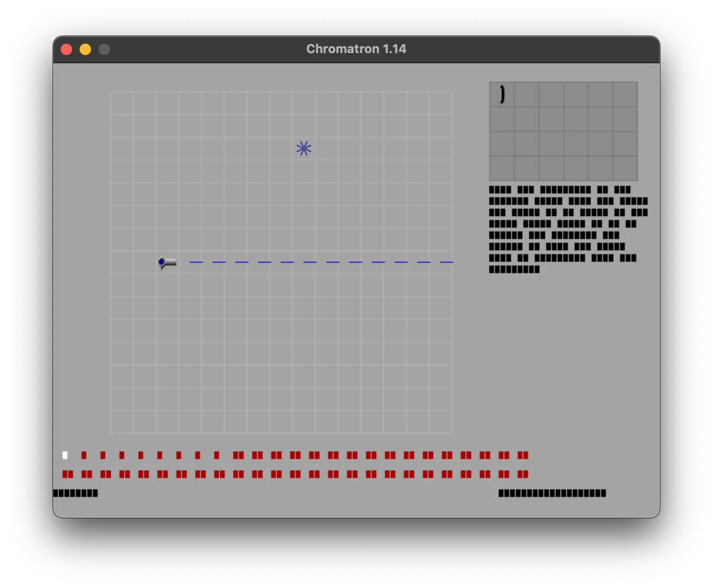Click the grid cell immediately right of the laser
Viewport: 713px width, 588px height.
click(x=190, y=262)
